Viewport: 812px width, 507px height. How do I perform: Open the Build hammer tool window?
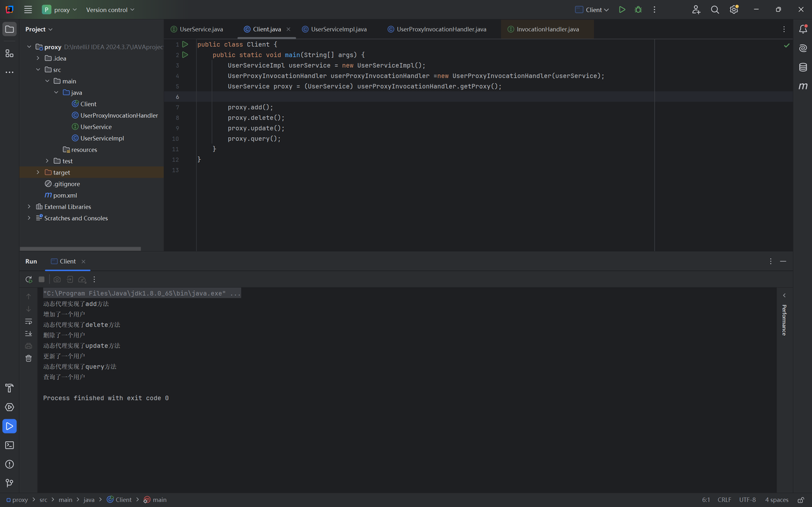tap(10, 388)
